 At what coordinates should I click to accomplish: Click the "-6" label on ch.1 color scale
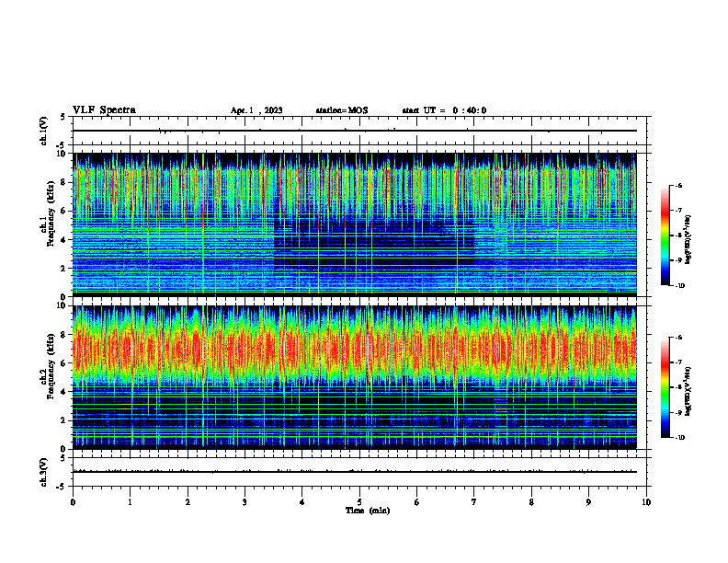[678, 185]
